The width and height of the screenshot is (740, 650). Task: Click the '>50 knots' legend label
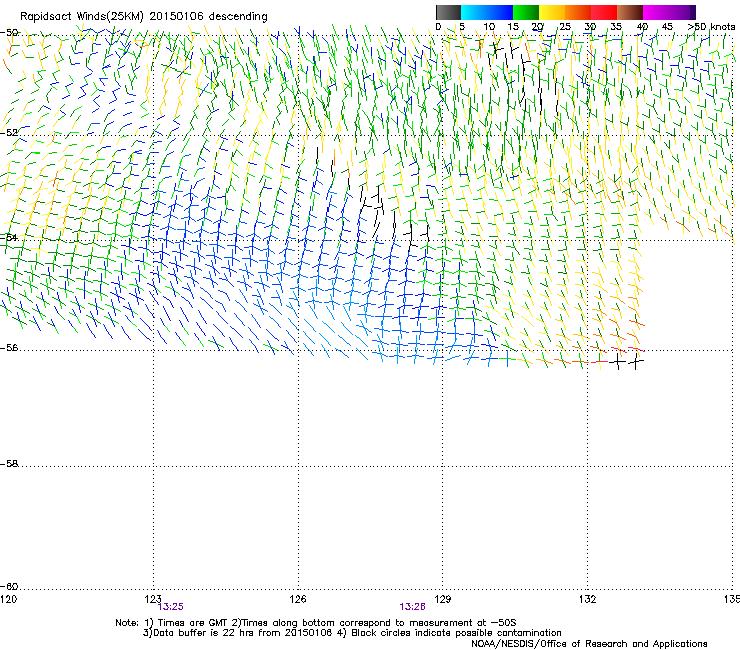pyautogui.click(x=711, y=26)
